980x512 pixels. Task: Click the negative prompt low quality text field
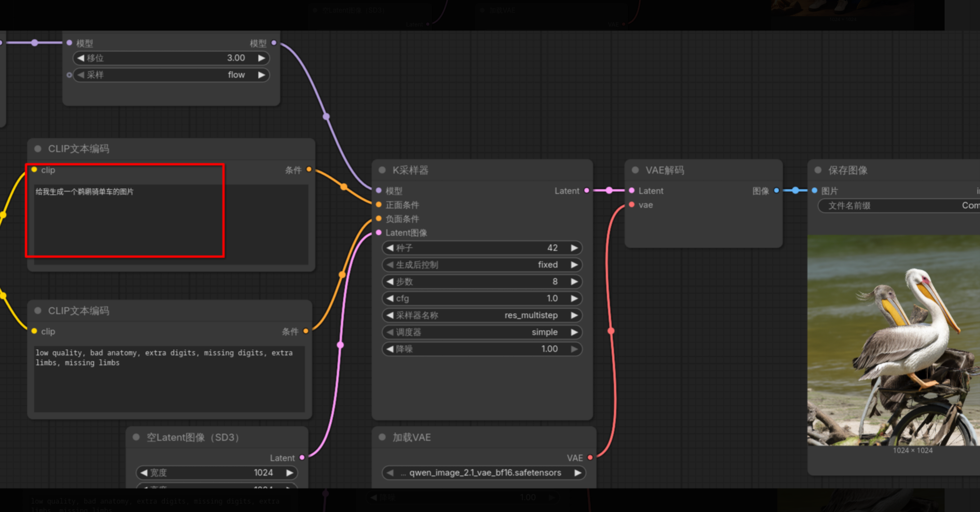pyautogui.click(x=169, y=379)
